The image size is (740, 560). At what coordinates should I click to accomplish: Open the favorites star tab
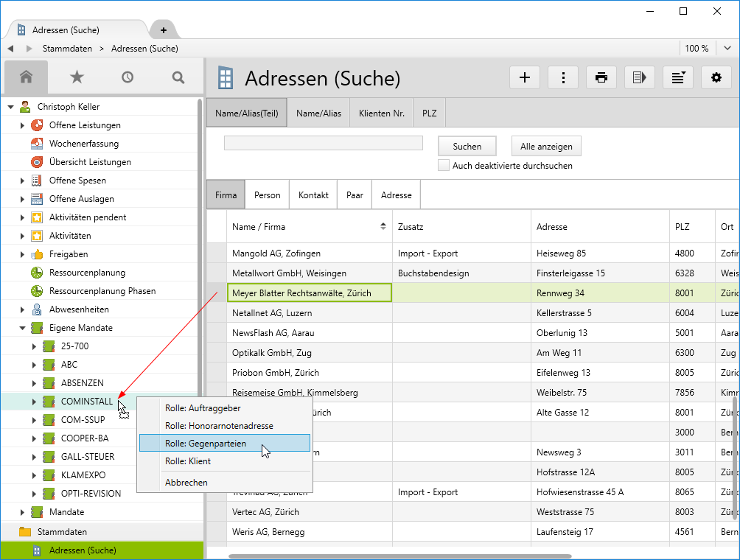tap(77, 77)
